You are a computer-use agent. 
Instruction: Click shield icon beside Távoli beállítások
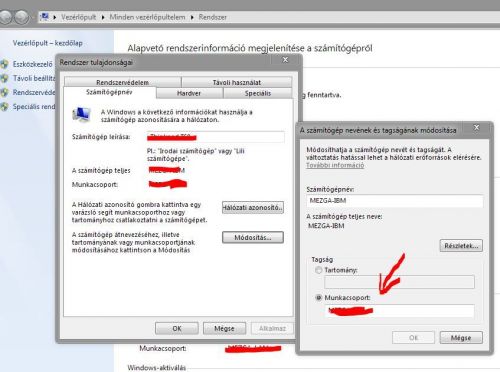[4, 78]
